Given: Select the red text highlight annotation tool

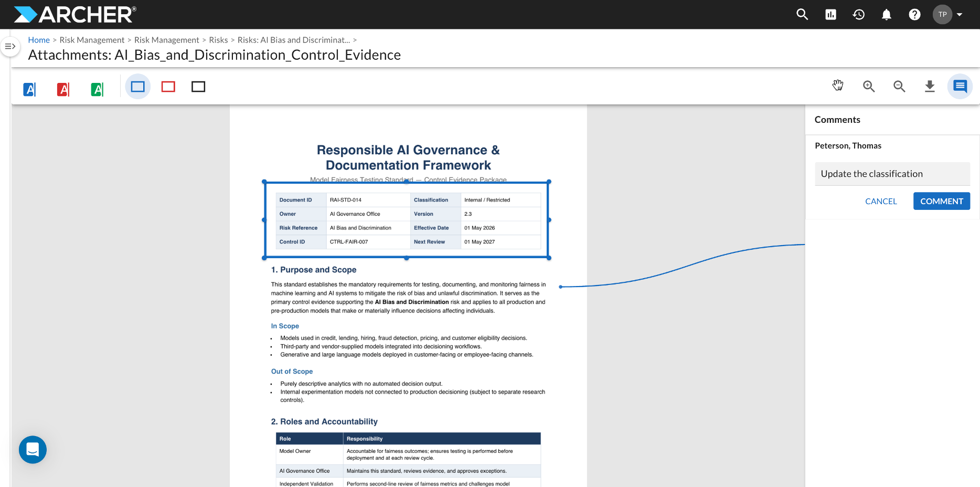Looking at the screenshot, I should coord(63,89).
